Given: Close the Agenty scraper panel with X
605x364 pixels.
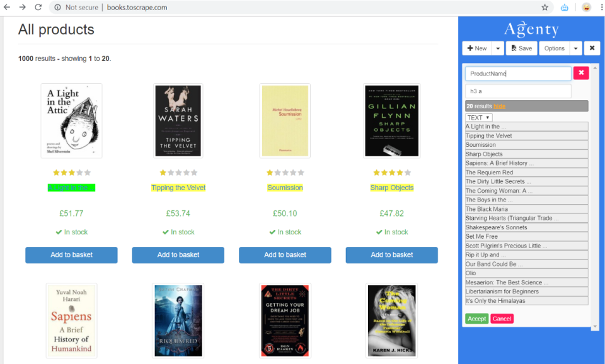Looking at the screenshot, I should coord(592,48).
